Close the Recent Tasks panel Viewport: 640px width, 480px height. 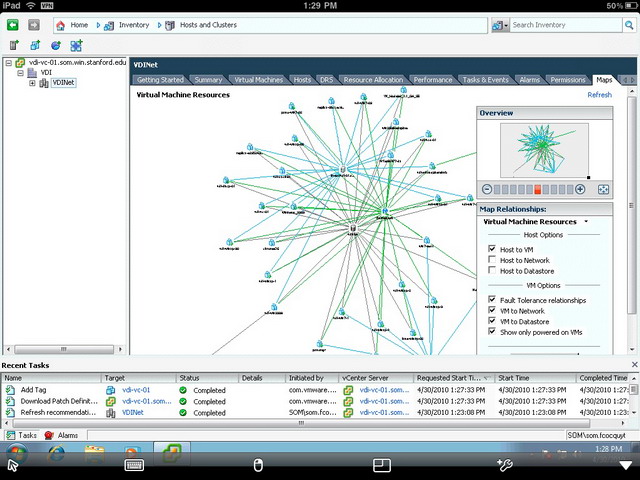634,364
